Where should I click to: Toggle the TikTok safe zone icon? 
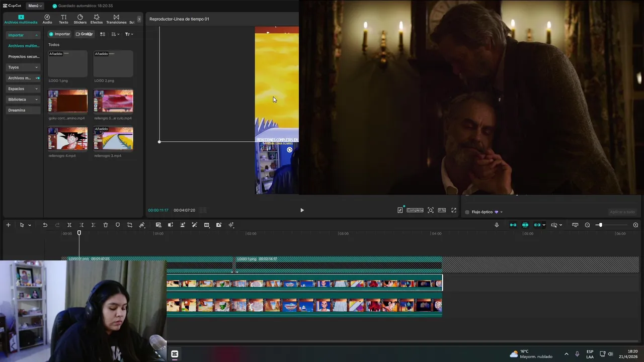[400, 210]
